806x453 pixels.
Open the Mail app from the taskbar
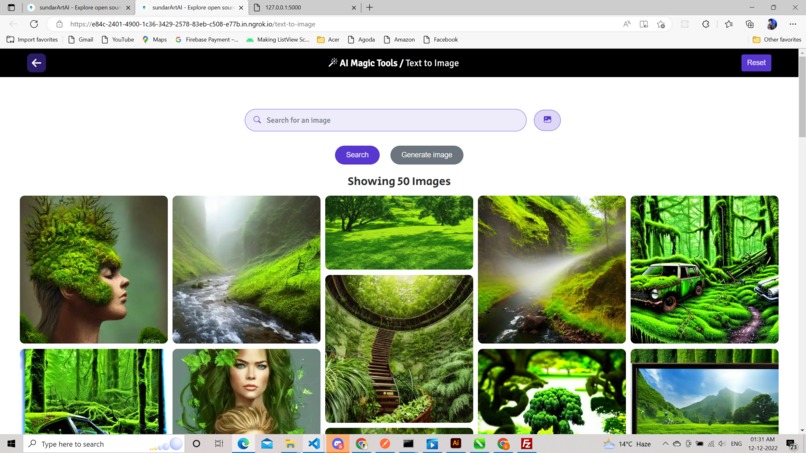click(x=267, y=443)
